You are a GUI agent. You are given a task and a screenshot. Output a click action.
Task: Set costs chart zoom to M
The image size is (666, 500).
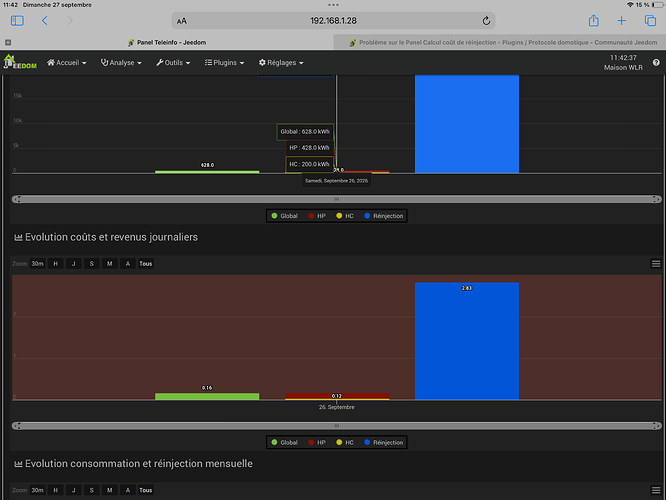110,264
